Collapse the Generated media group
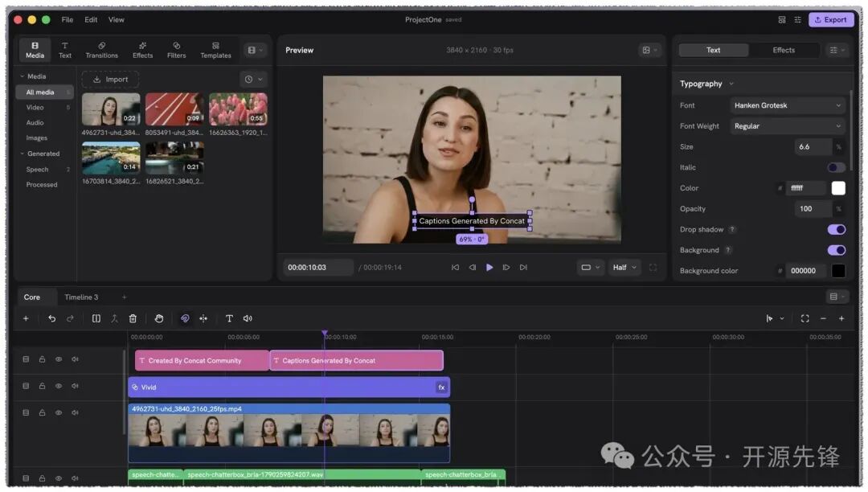 click(x=23, y=154)
